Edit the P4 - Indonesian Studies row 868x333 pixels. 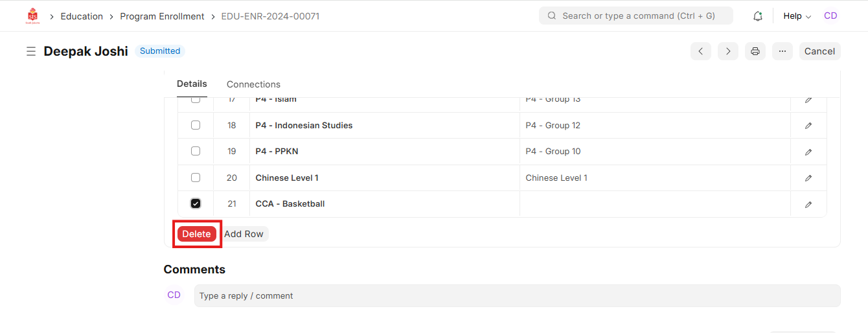808,126
